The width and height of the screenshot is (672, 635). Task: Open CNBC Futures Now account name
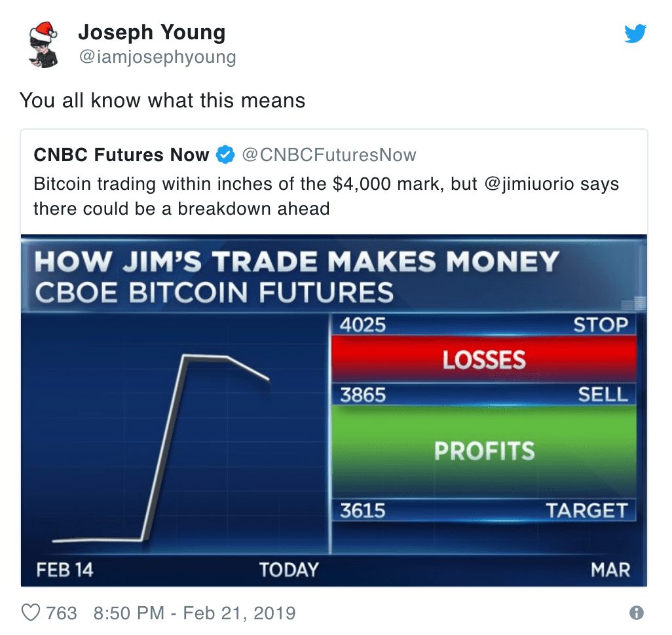pos(121,154)
